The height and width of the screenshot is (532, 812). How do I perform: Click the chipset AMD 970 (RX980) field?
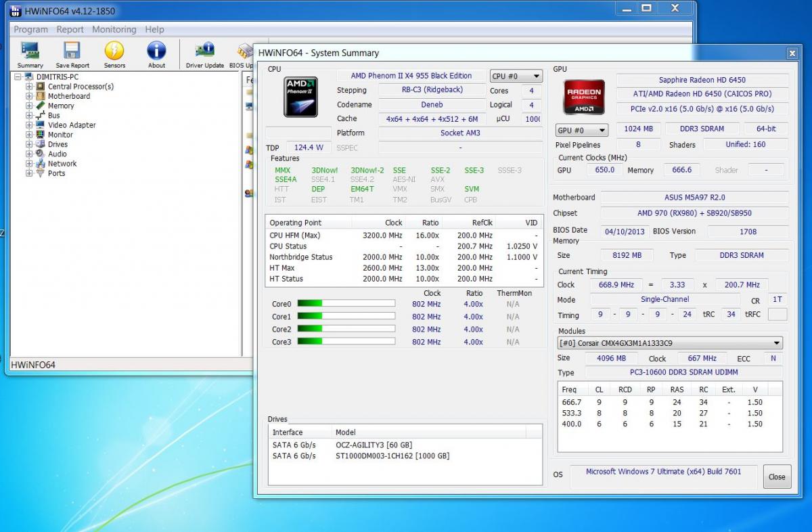point(694,213)
